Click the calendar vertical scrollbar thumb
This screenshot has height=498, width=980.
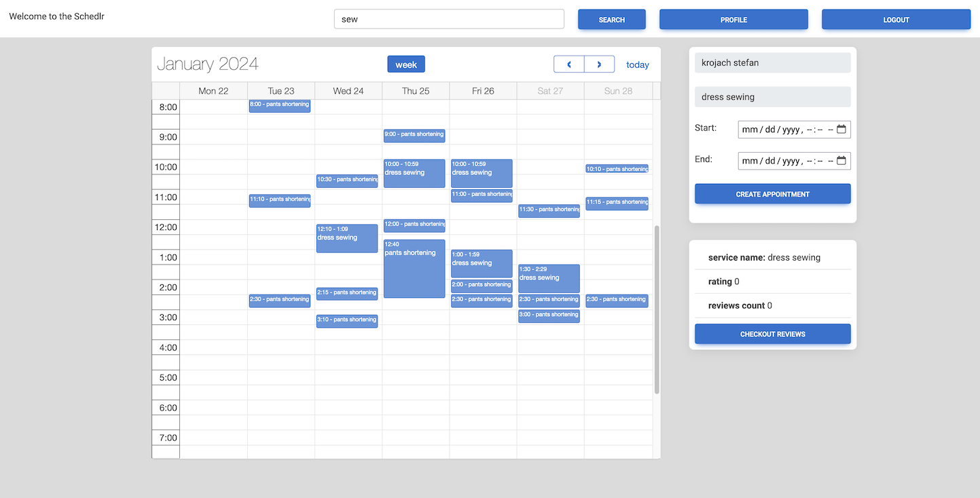pos(657,309)
